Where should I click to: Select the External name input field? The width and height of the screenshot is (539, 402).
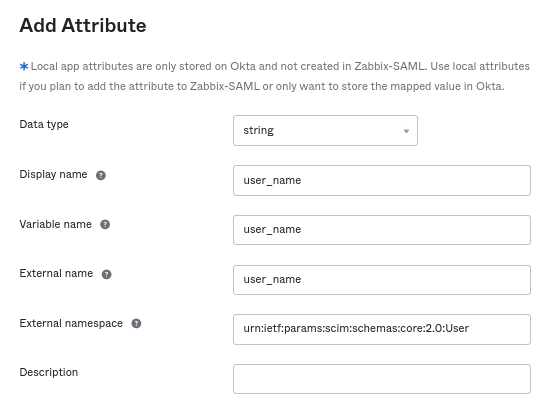(382, 280)
